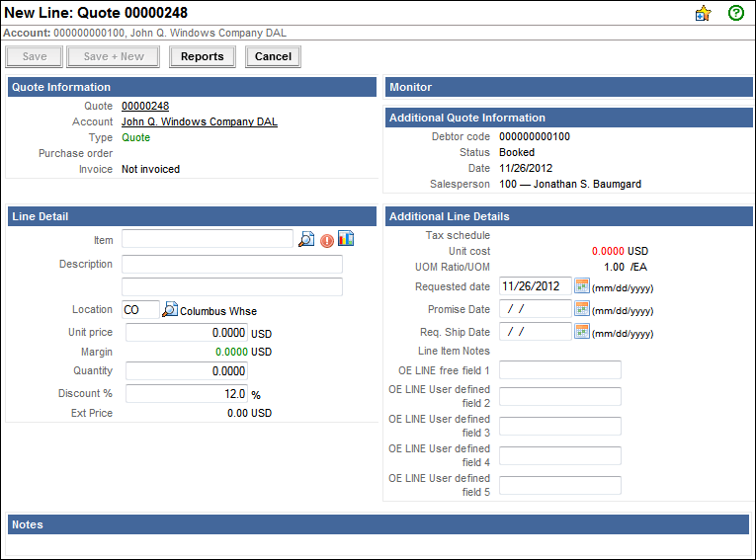The width and height of the screenshot is (756, 560).
Task: Open quote number 00000248 link
Action: 145,107
